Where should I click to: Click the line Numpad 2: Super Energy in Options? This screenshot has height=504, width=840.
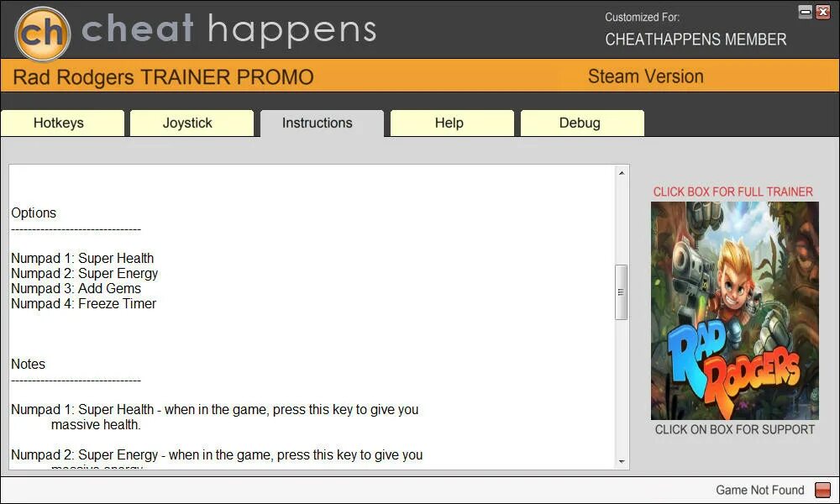click(x=85, y=273)
